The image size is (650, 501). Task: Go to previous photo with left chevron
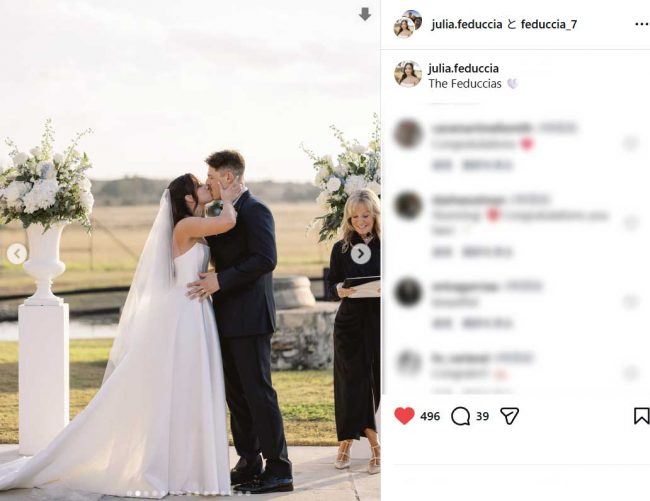tap(17, 254)
